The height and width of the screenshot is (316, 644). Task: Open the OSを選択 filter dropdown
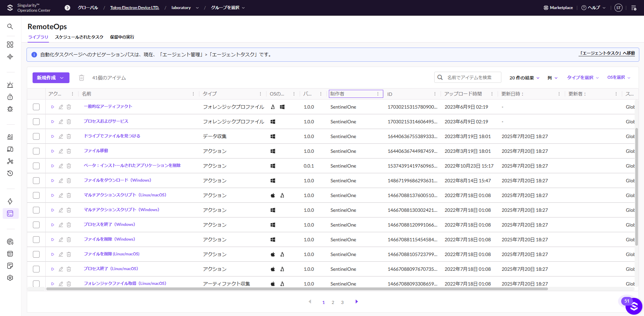point(618,77)
